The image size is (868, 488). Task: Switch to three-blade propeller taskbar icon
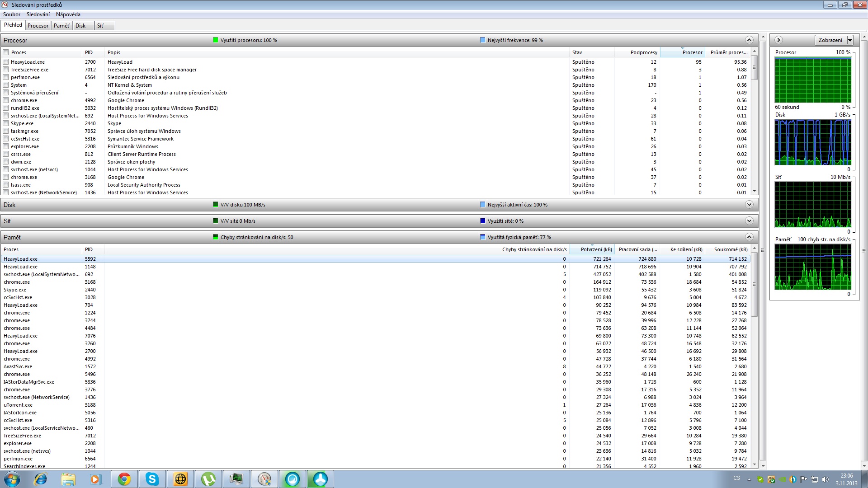click(x=321, y=479)
